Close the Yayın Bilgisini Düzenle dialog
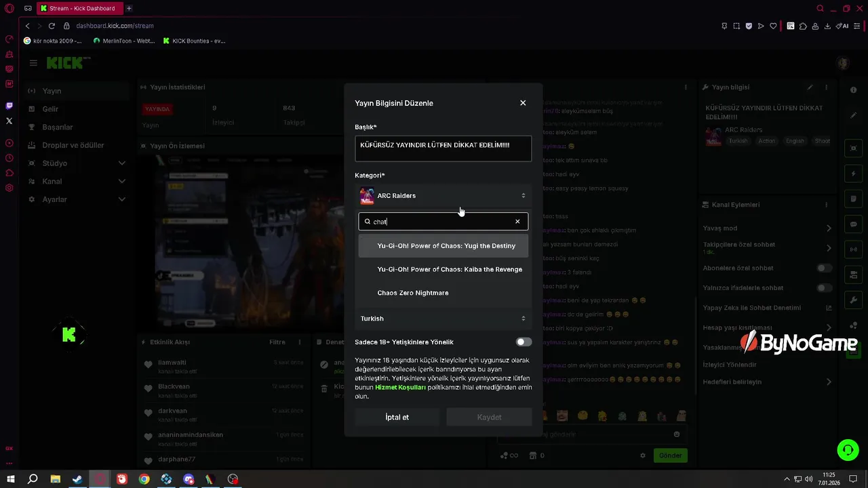 pyautogui.click(x=523, y=103)
